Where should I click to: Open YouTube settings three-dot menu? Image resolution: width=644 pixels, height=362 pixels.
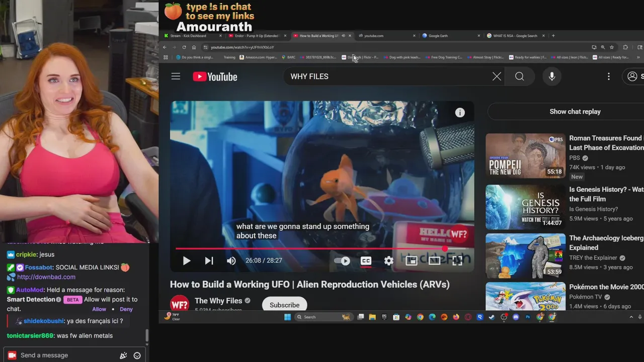click(x=609, y=76)
